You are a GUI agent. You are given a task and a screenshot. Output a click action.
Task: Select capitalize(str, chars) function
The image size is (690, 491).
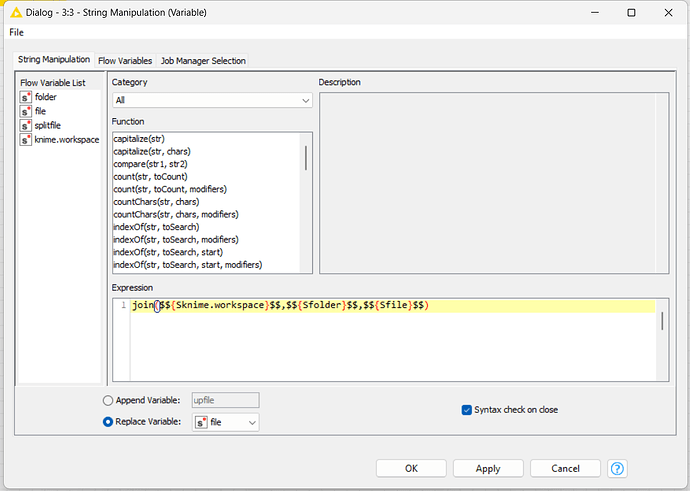(x=152, y=152)
